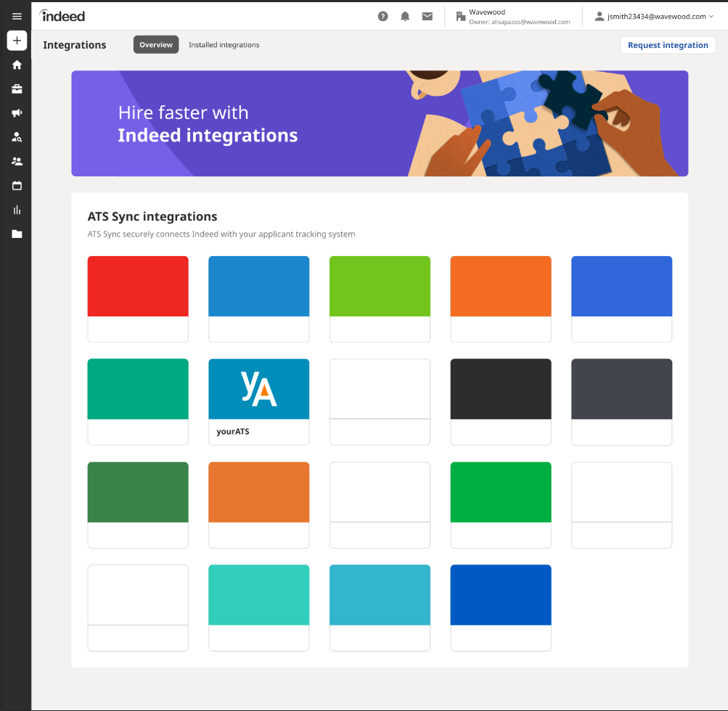Open Candidates via the people icon
Image resolution: width=728 pixels, height=711 pixels.
(17, 162)
